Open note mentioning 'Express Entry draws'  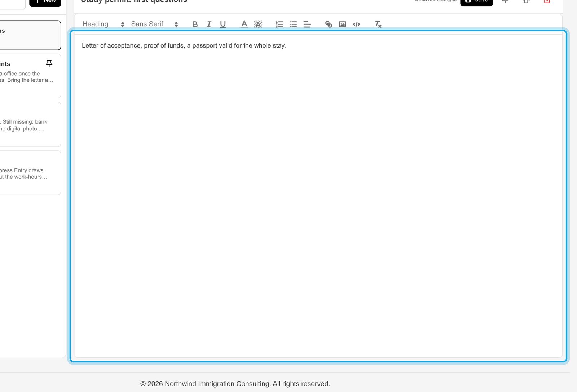[x=30, y=173]
